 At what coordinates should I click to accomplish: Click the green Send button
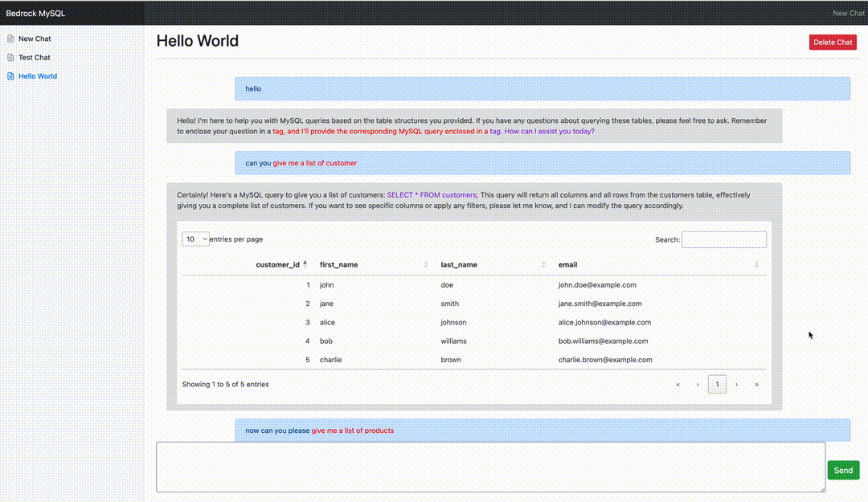pos(843,470)
